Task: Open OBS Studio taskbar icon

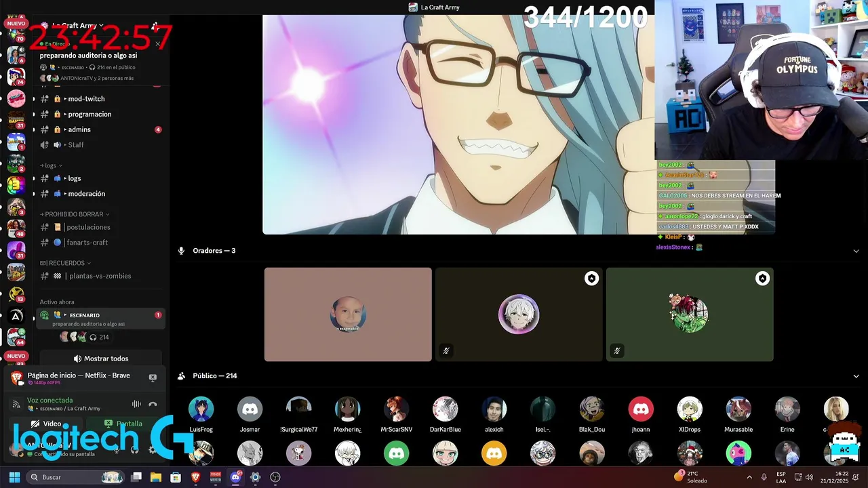Action: point(275,477)
